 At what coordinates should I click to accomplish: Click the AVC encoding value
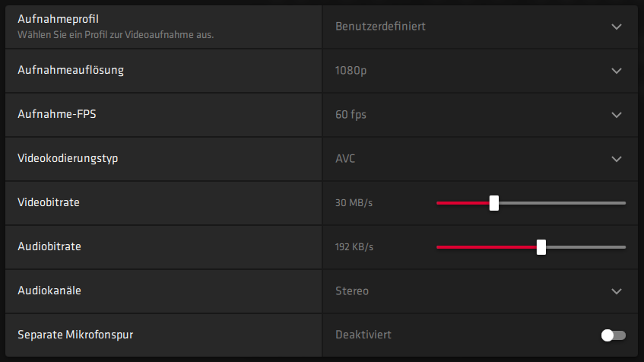[x=345, y=159]
